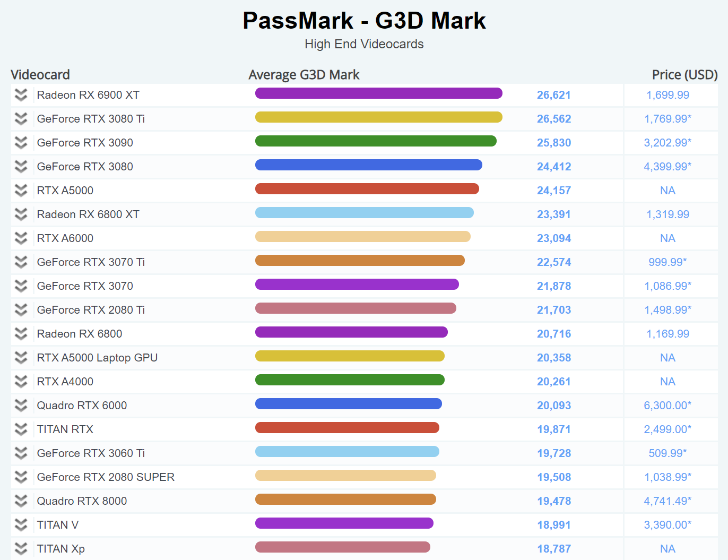Click the 22,574 score for RTX 3070 Ti

coord(554,262)
